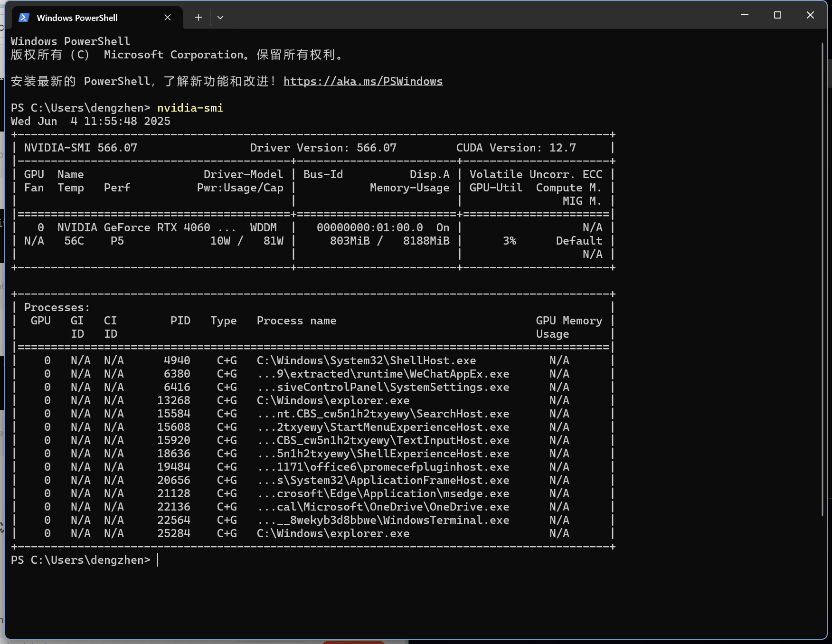Click the WindowsTerminal.exe process name
This screenshot has width=832, height=644.
pos(383,520)
